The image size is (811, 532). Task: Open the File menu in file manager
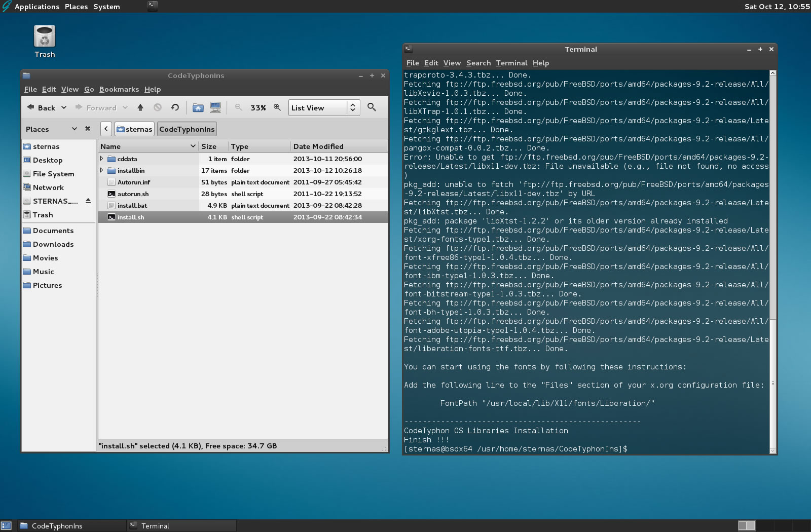click(x=30, y=89)
